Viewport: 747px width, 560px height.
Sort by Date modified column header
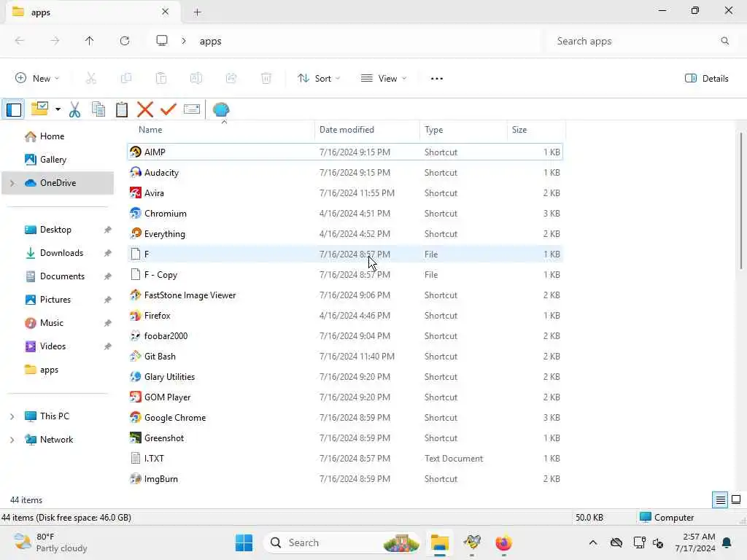click(x=368, y=130)
